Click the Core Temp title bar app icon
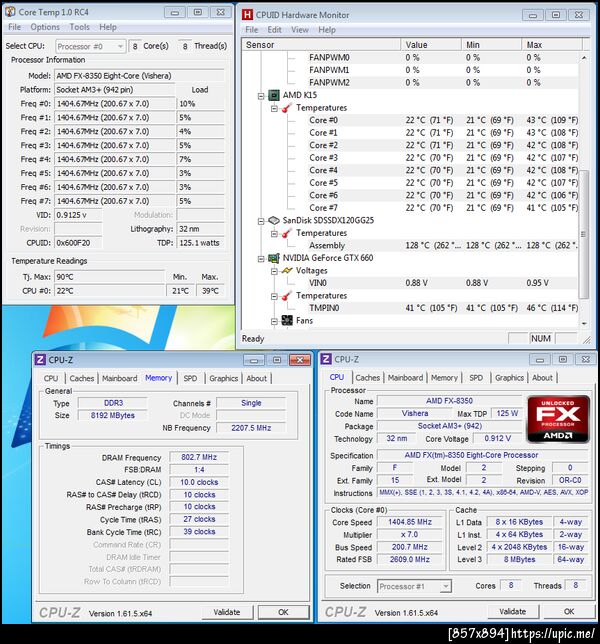Screen dimensions: 600x644 (x=10, y=12)
